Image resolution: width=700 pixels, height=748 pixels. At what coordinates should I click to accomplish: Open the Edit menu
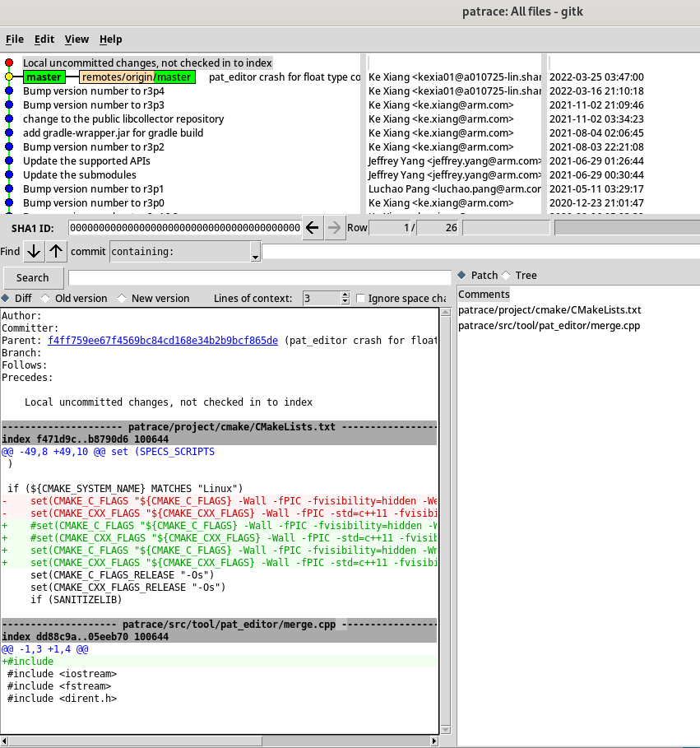click(44, 39)
